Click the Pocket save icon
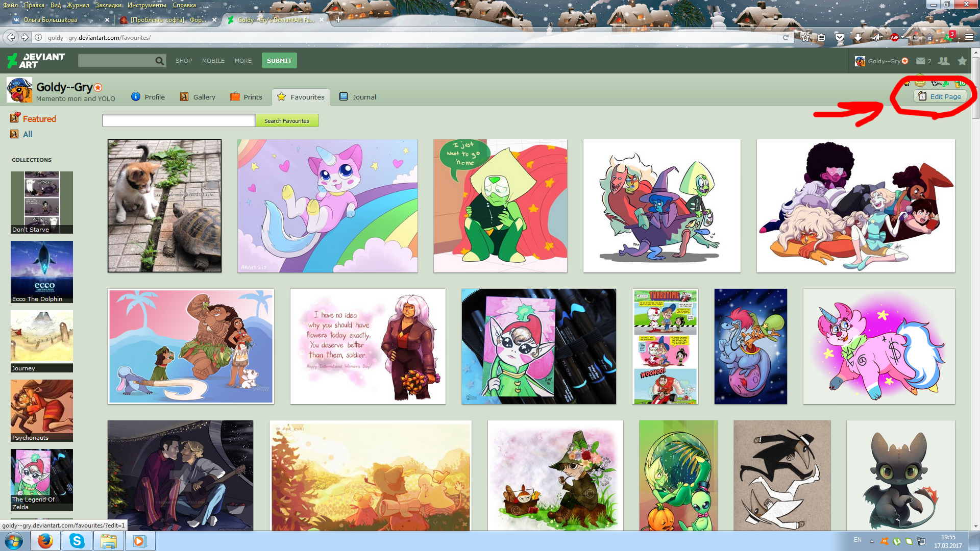The width and height of the screenshot is (980, 551). coord(840,37)
